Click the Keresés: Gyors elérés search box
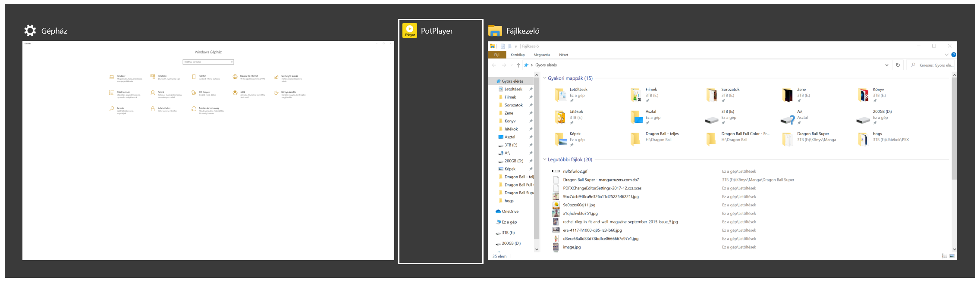 pyautogui.click(x=930, y=65)
